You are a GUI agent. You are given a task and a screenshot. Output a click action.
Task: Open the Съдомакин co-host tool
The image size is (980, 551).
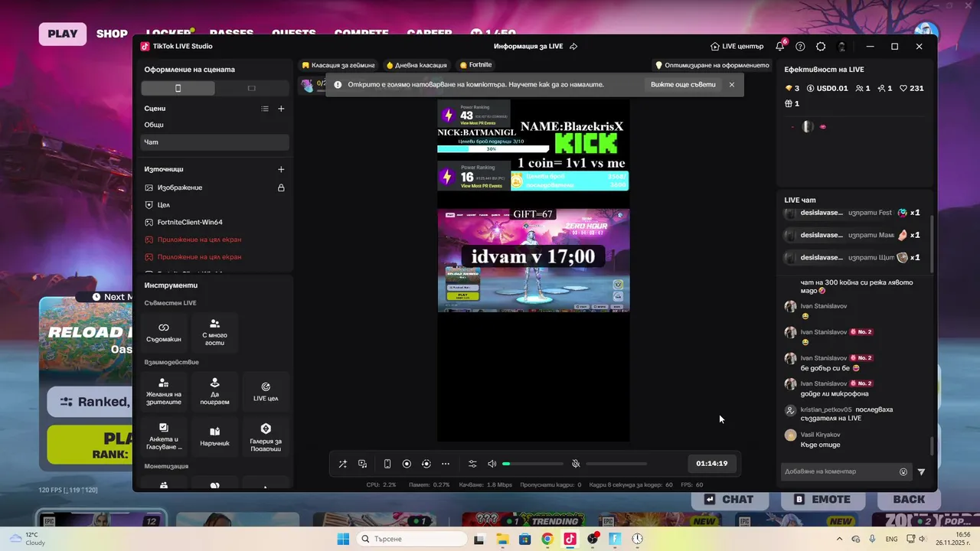[x=164, y=332]
